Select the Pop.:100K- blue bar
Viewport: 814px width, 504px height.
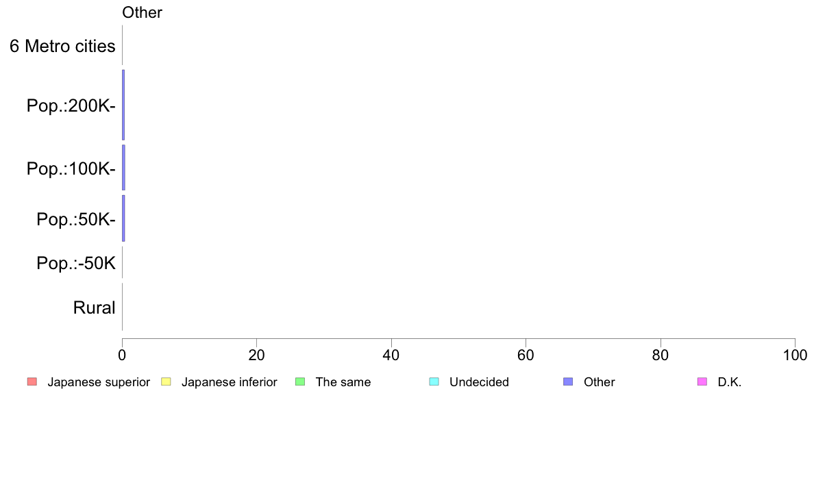[x=123, y=168]
